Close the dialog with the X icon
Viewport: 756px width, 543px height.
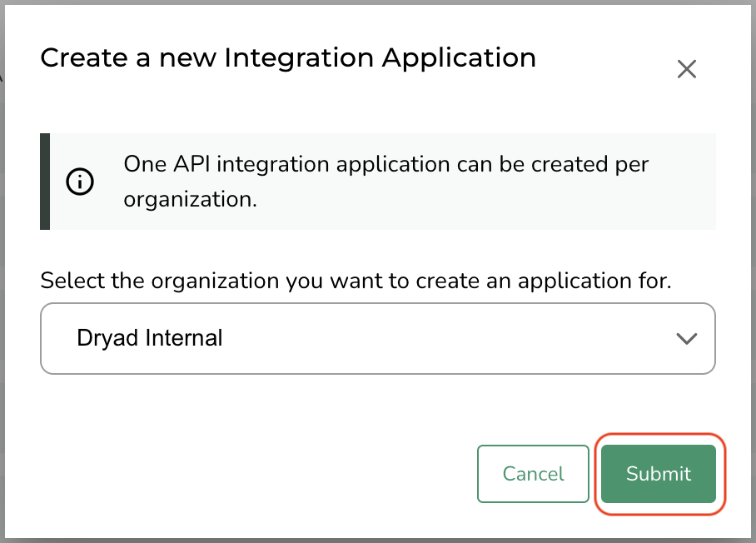(686, 69)
